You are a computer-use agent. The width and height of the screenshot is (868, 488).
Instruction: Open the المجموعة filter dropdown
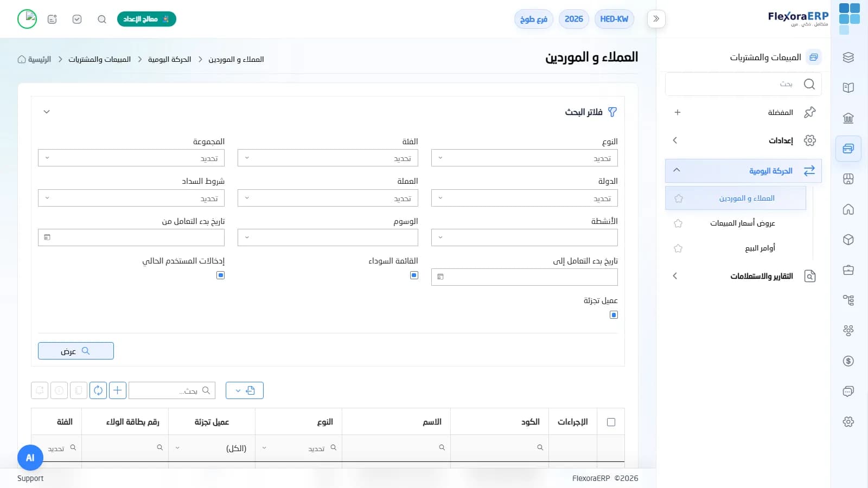click(x=131, y=158)
